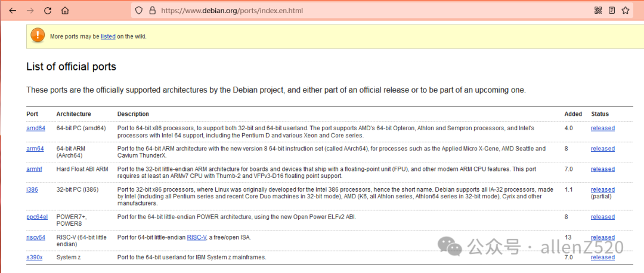Reload the page with the refresh icon
The image size is (644, 273).
point(48,11)
